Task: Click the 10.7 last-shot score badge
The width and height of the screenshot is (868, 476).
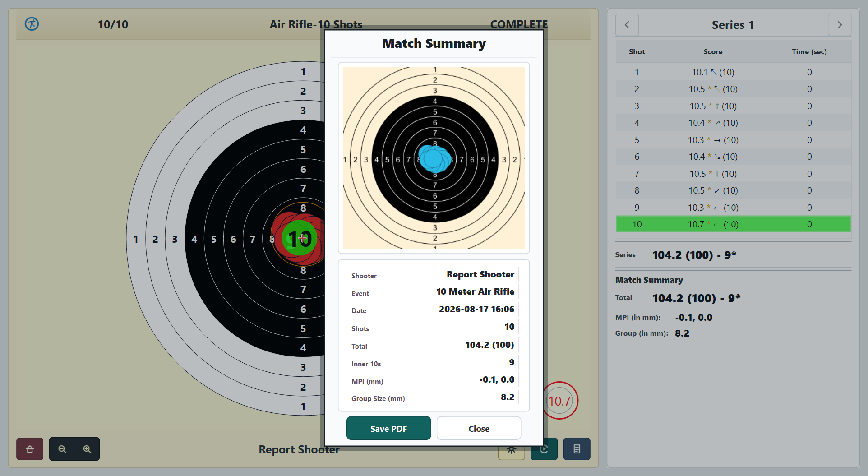Action: [559, 401]
